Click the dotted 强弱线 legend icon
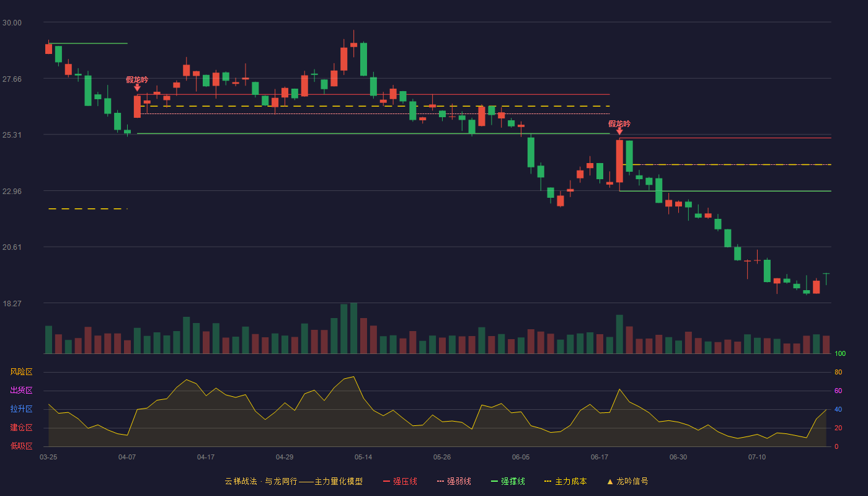 point(440,481)
